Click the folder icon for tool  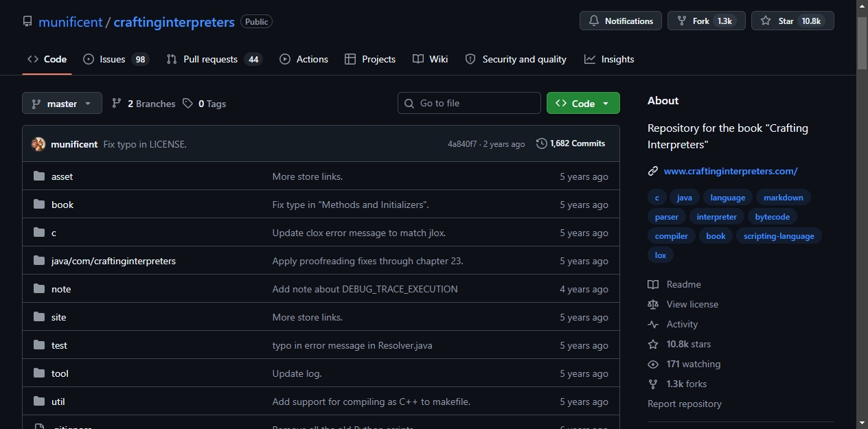coord(39,373)
